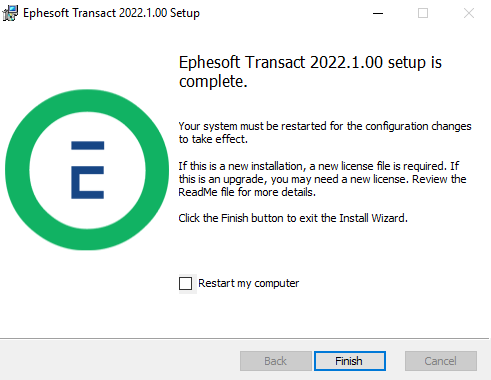Viewport: 491px width, 380px height.
Task: Click the new license file required paragraph
Action: click(x=322, y=179)
